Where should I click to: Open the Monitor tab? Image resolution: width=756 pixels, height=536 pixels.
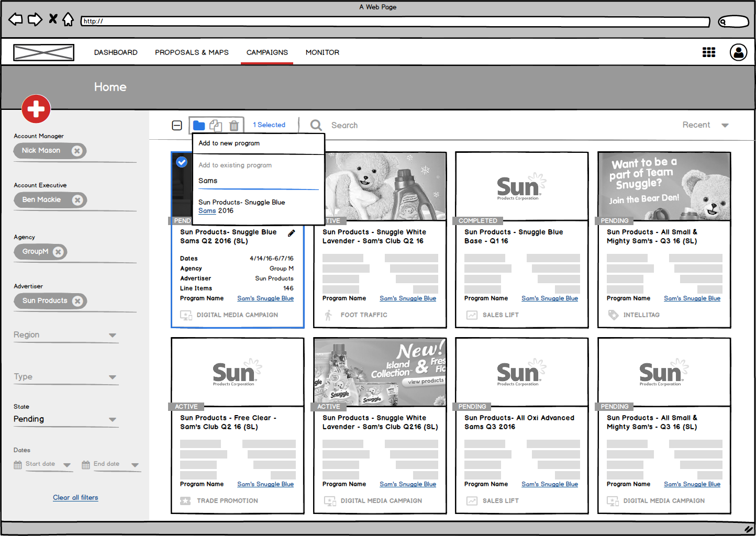tap(322, 52)
